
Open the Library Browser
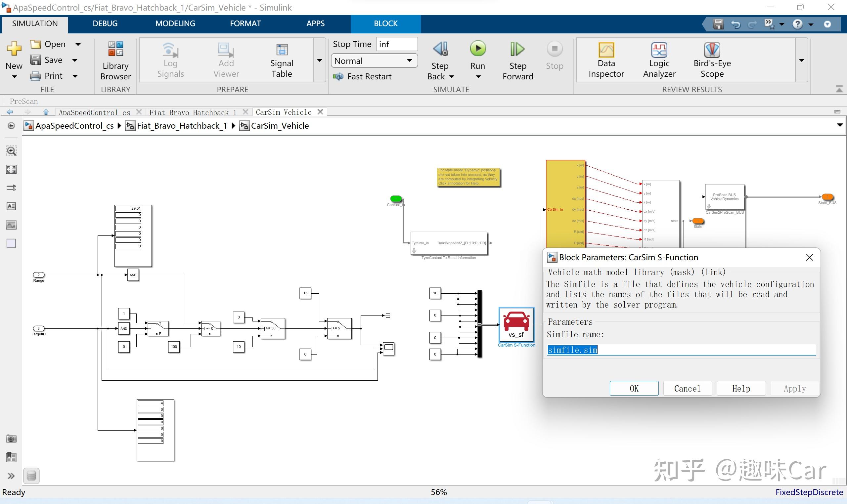115,60
